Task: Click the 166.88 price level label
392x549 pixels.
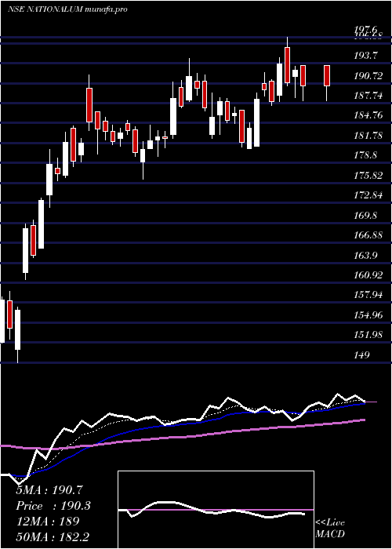Action: point(368,235)
